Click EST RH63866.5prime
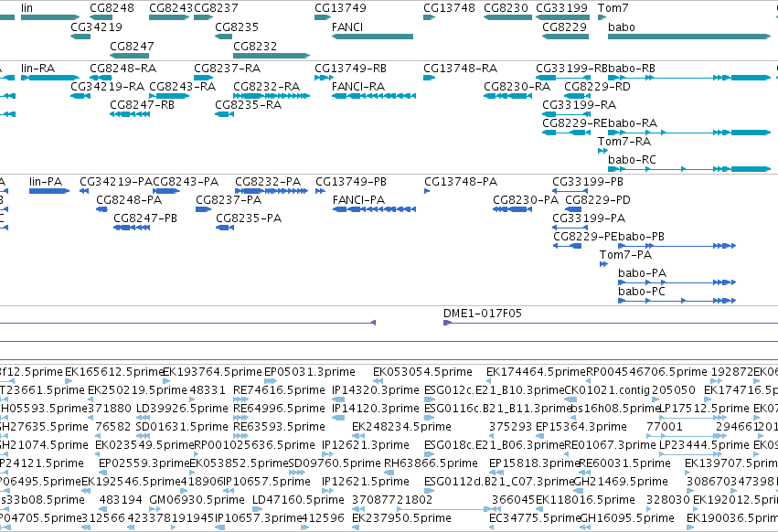Image resolution: width=778 pixels, height=532 pixels. tap(432, 463)
